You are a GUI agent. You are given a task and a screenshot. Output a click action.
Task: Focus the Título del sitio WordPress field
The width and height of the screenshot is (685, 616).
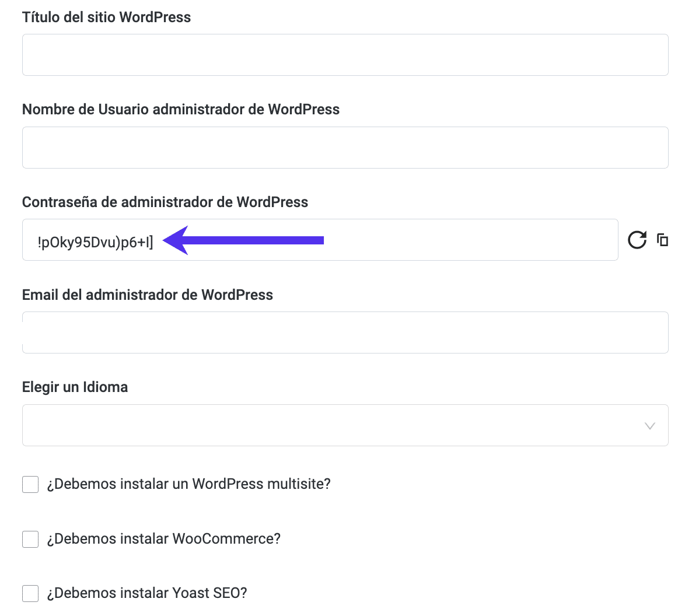pos(345,55)
